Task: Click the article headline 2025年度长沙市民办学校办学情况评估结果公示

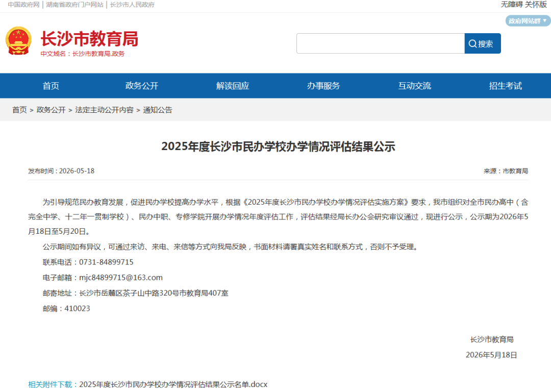Action: click(279, 146)
